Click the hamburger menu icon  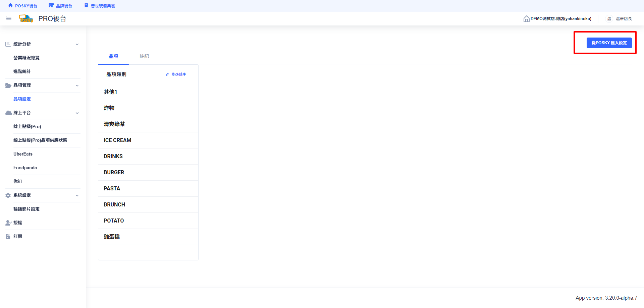point(9,18)
